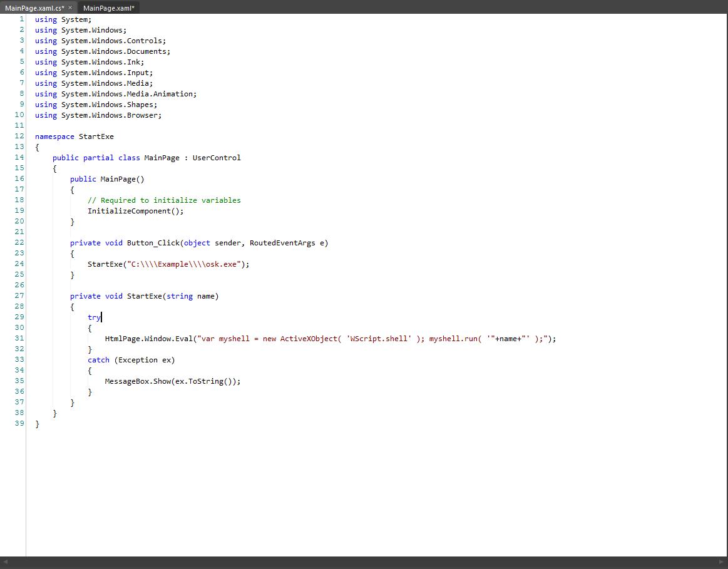Click the Button_Click method name

pyautogui.click(x=153, y=243)
